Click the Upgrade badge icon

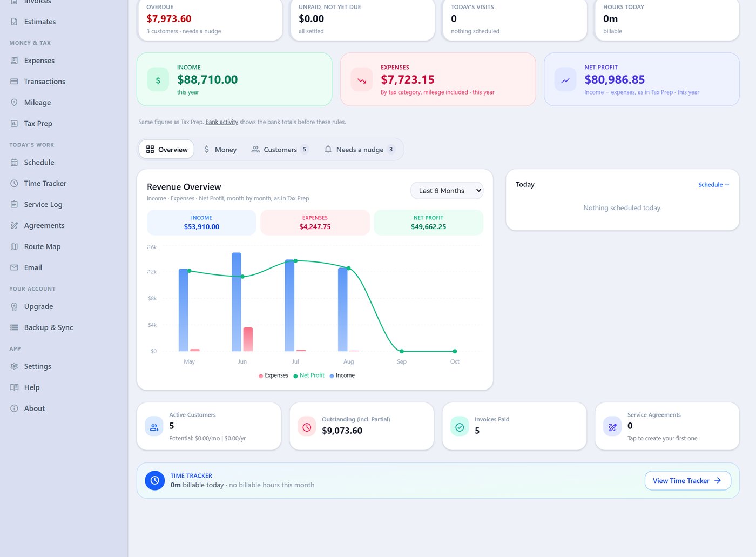click(14, 307)
